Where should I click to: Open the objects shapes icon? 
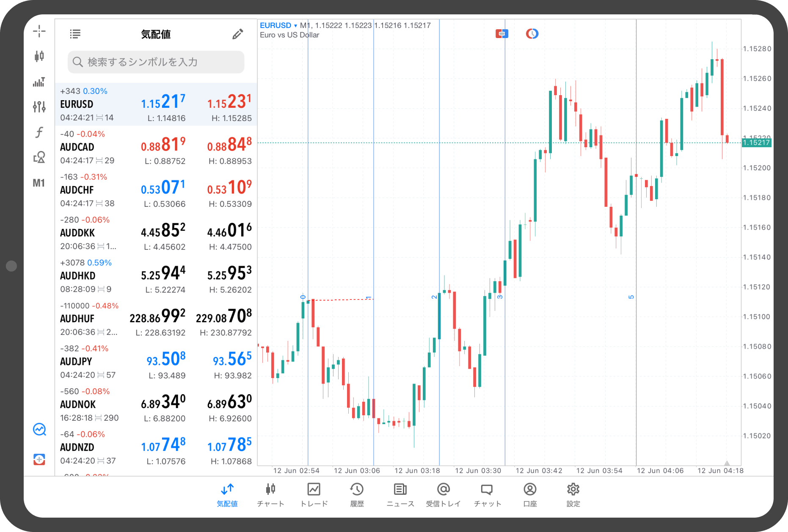click(39, 157)
